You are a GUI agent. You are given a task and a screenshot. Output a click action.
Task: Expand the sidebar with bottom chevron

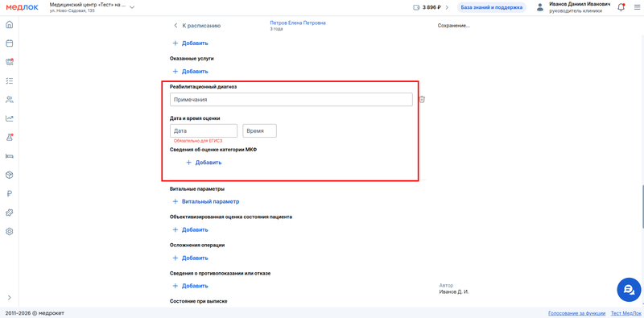click(x=10, y=297)
